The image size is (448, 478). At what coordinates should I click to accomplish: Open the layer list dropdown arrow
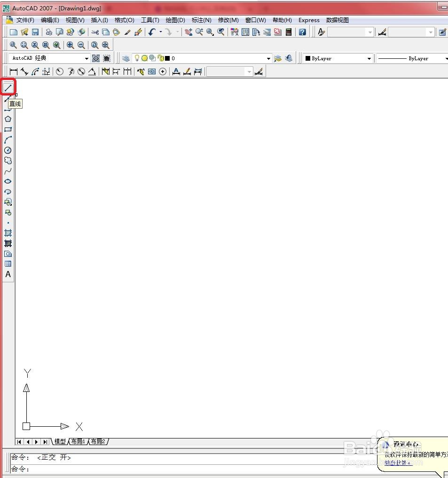click(x=268, y=58)
